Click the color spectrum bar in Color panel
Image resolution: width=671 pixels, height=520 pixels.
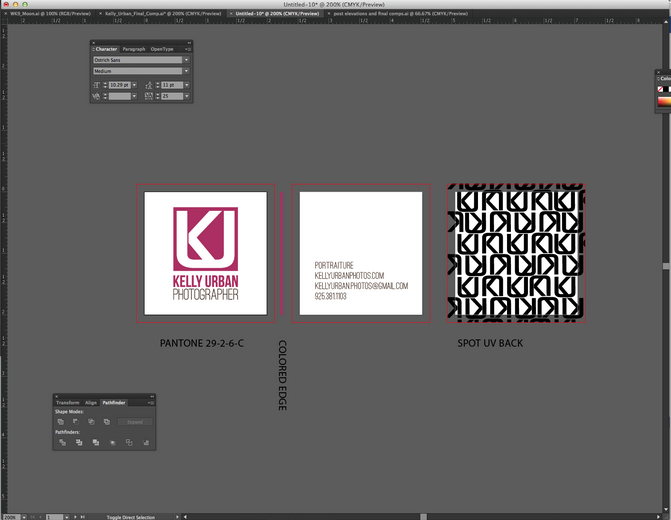tap(664, 102)
